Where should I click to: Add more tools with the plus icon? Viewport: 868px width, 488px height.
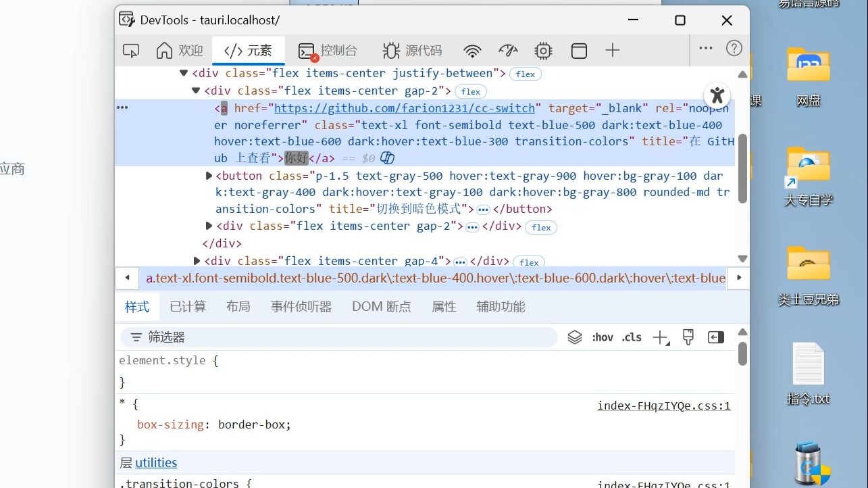pyautogui.click(x=612, y=50)
